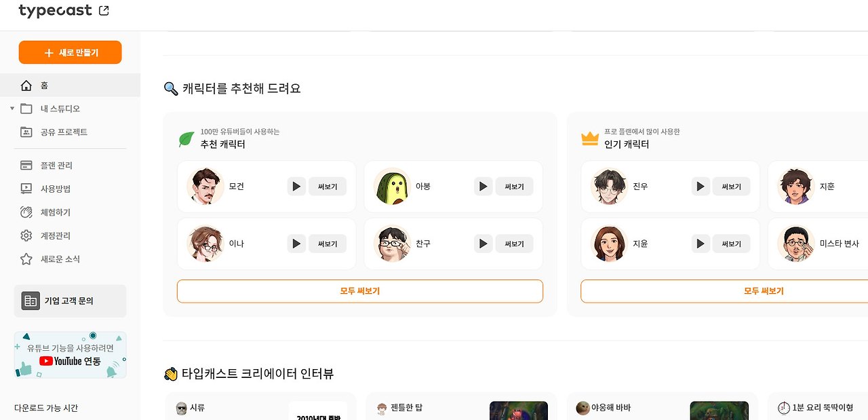Click the YouTube 연동 banner
Screen dimensions: 868x420
click(x=70, y=354)
